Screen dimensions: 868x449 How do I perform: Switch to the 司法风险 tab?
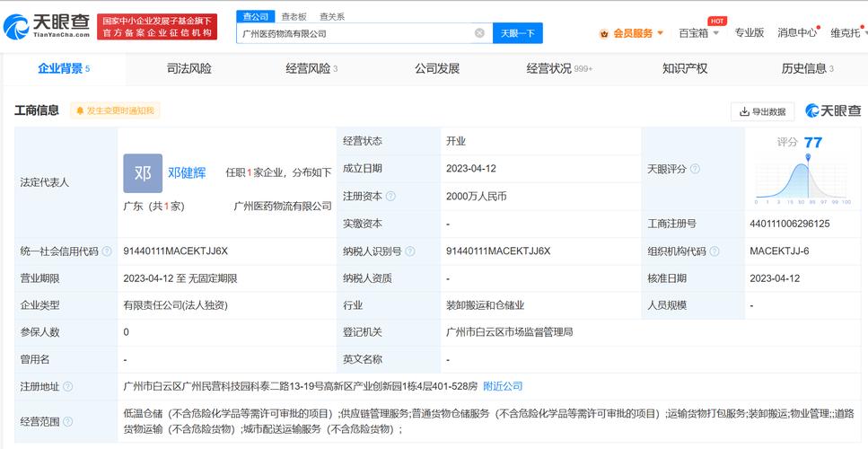pos(189,68)
